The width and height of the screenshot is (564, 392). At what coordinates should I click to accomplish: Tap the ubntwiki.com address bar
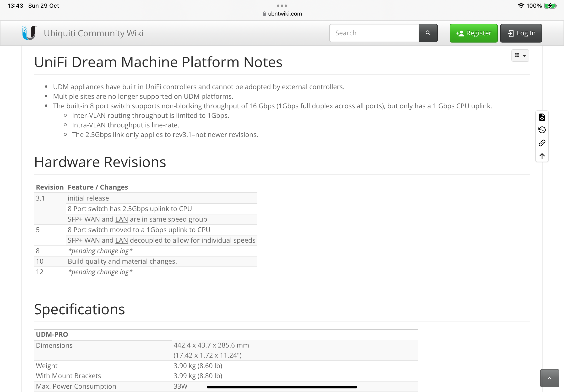point(285,14)
